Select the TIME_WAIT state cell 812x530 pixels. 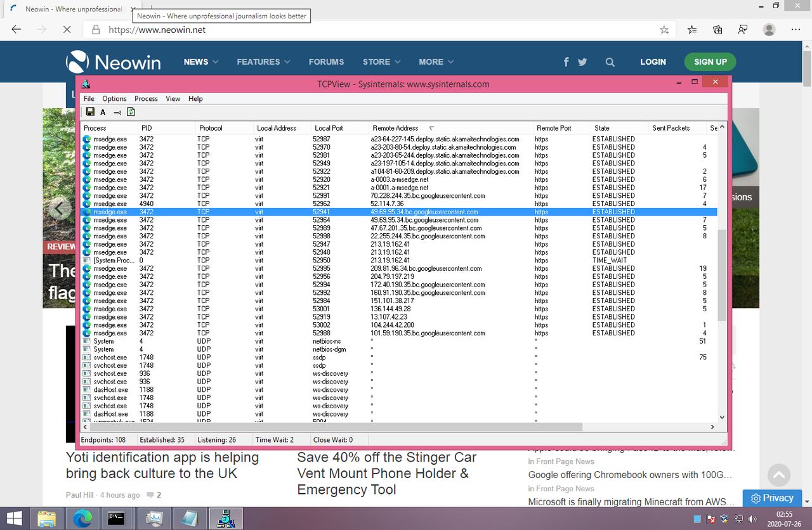click(609, 261)
